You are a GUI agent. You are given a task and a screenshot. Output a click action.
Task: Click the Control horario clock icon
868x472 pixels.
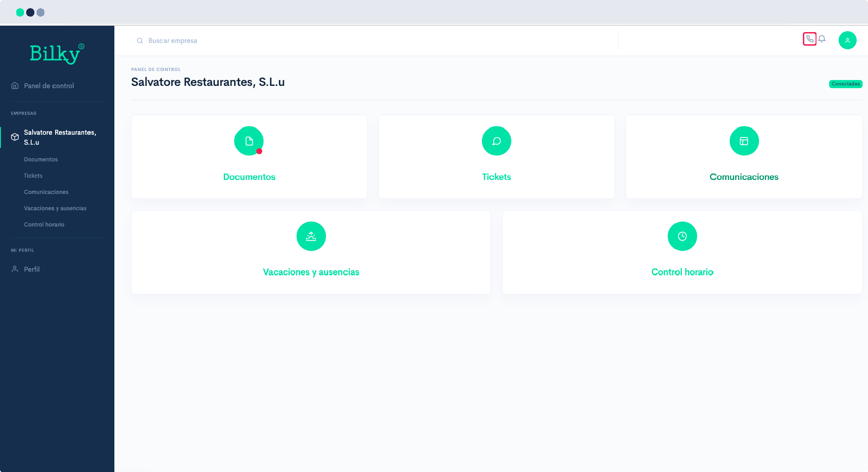(x=682, y=236)
